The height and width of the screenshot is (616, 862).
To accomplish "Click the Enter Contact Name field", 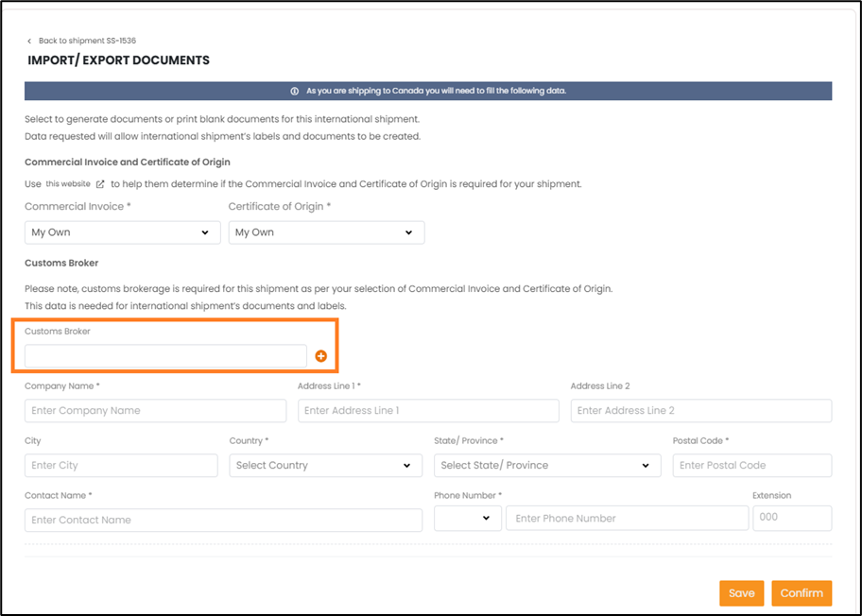I will coord(223,521).
